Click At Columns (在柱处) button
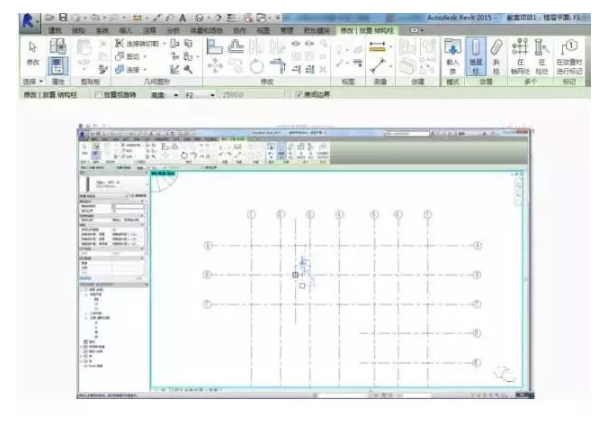 coord(542,56)
